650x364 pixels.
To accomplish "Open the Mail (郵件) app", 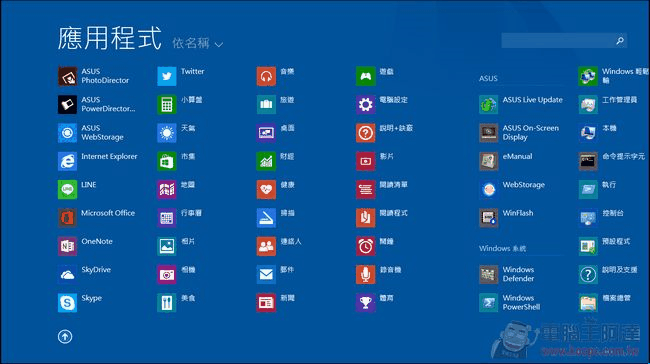I will (276, 274).
